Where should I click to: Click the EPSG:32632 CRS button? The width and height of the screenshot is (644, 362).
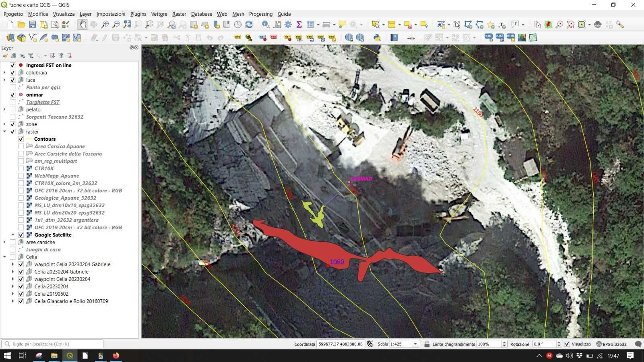tap(611, 344)
